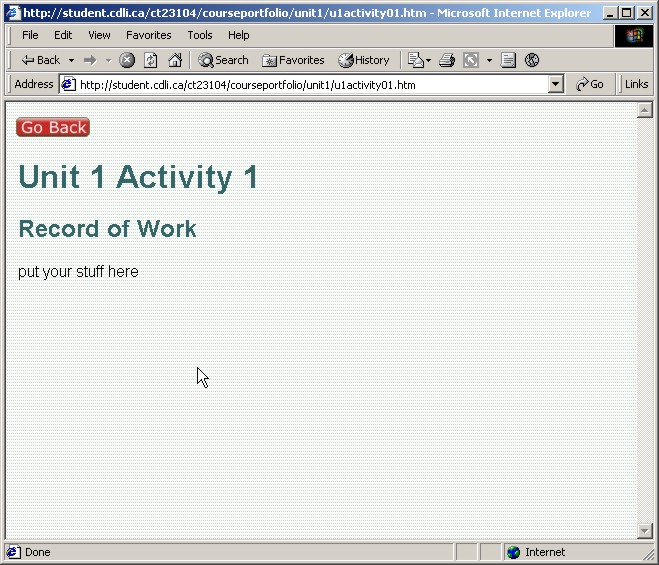Click the Internet zone globe icon
This screenshot has height=565, width=659.
[513, 552]
